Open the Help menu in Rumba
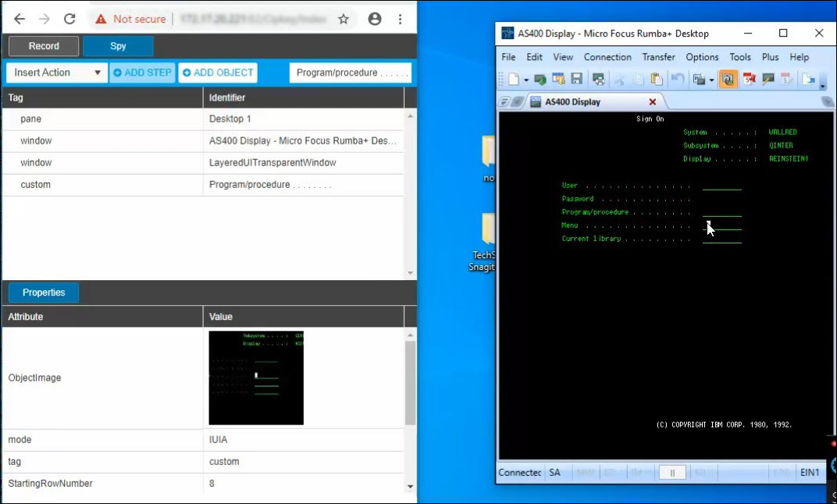The height and width of the screenshot is (504, 837). click(799, 57)
